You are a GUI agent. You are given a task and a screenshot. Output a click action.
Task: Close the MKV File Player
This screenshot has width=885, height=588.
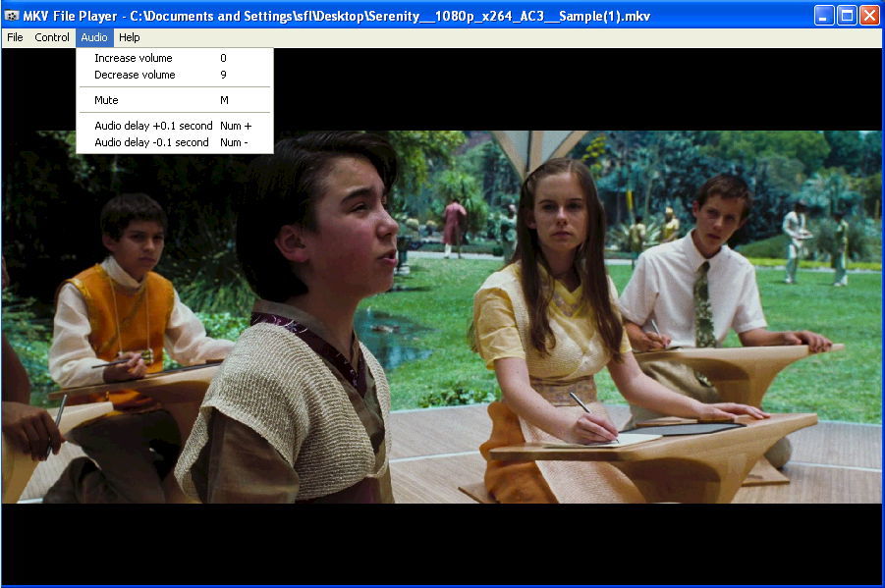(x=867, y=15)
